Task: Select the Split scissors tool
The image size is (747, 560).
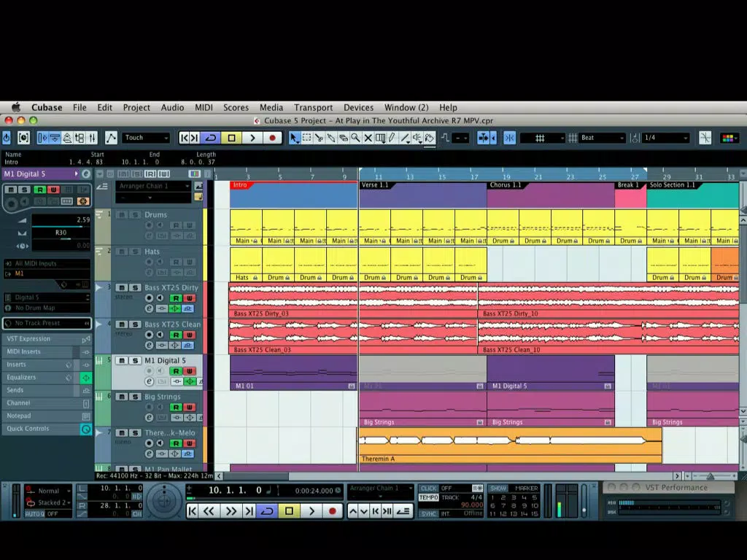Action: point(319,138)
